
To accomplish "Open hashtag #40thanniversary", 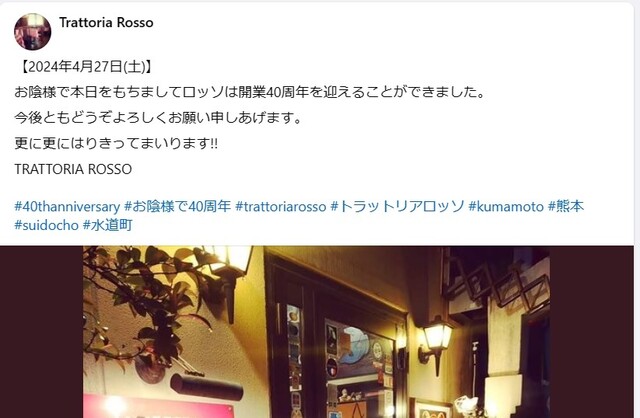I will (67, 207).
